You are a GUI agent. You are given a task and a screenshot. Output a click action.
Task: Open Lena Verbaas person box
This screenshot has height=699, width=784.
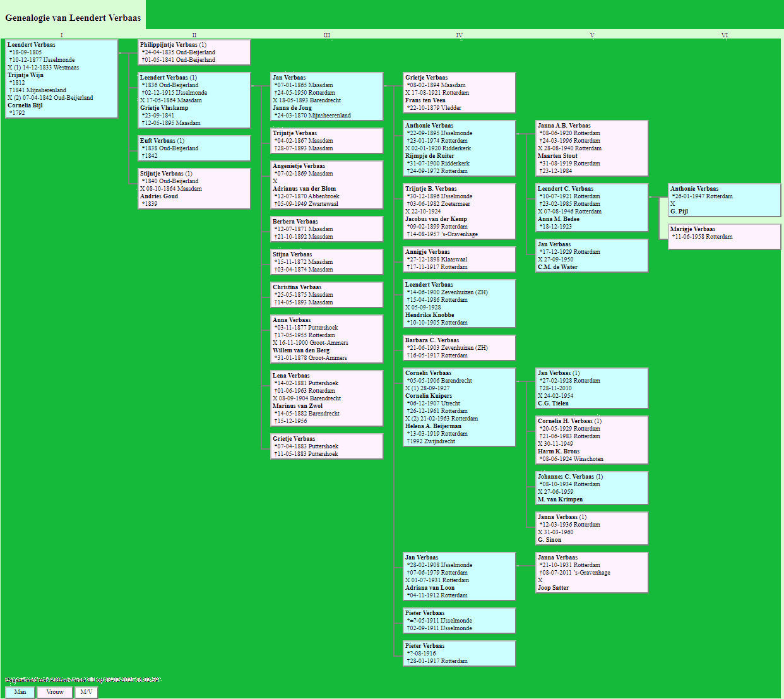[326, 398]
